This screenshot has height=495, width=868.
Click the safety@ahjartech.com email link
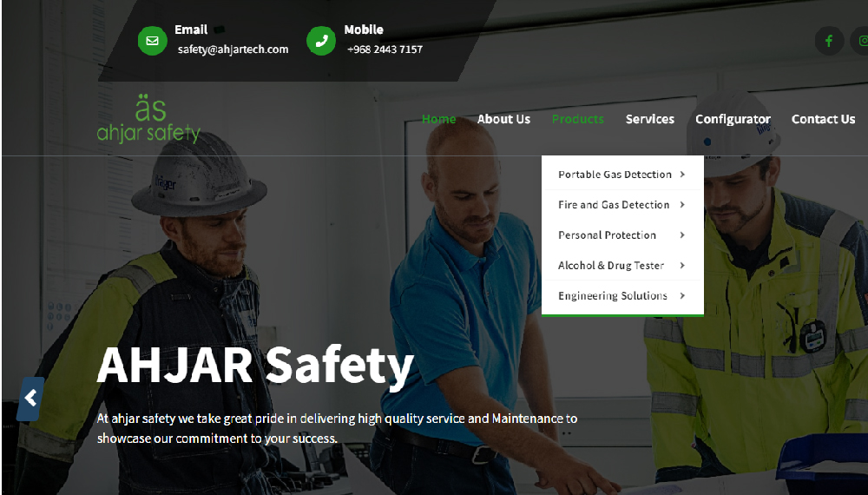point(233,49)
